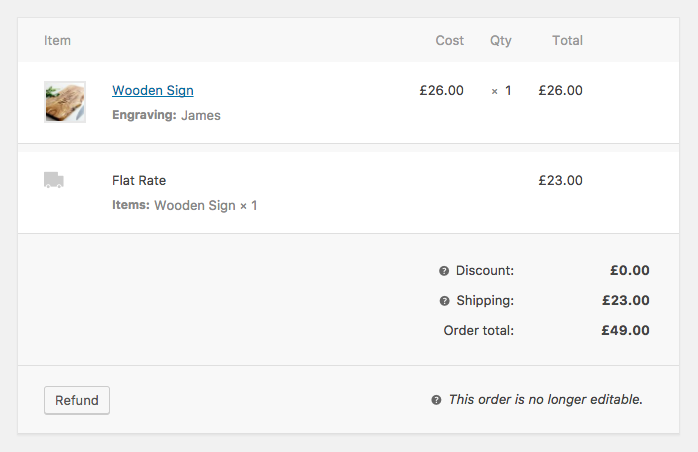698x452 pixels.
Task: Click the This order is no longer editable text
Action: (x=545, y=400)
